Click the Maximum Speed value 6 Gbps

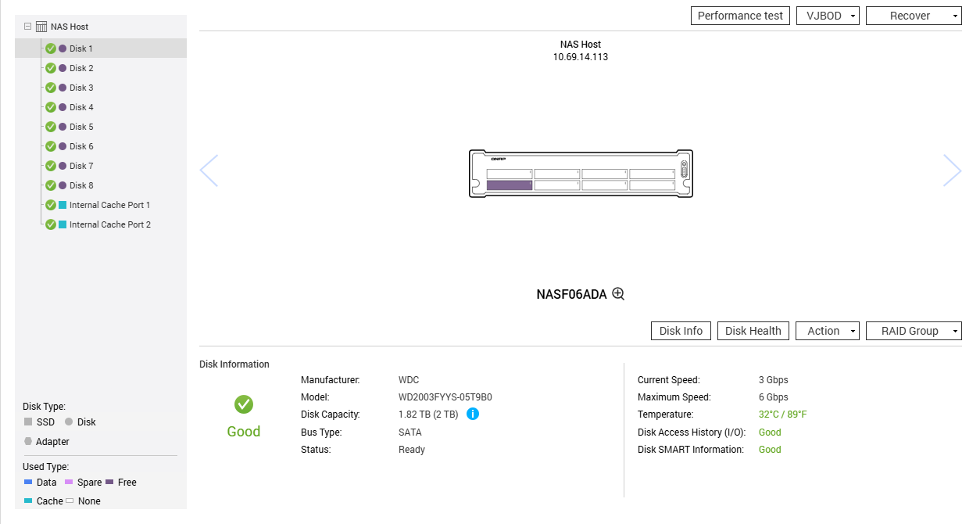[x=774, y=397]
